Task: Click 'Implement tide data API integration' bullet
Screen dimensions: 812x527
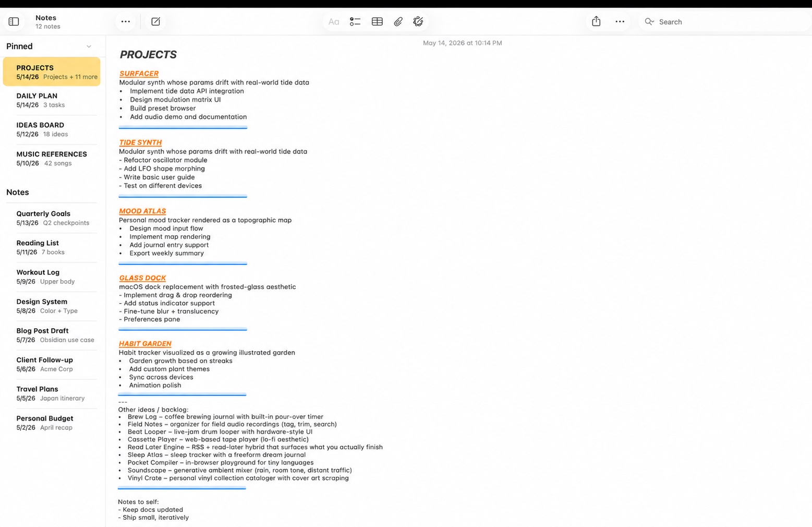Action: click(187, 91)
